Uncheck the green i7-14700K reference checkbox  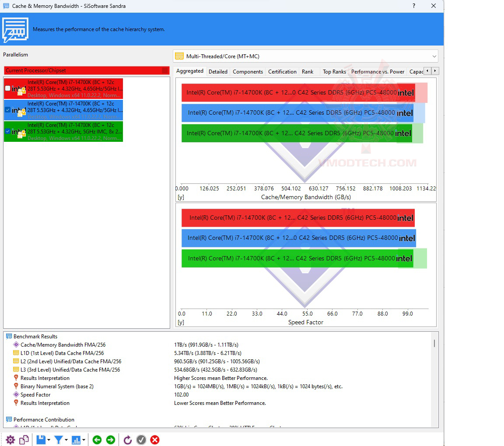pyautogui.click(x=8, y=131)
